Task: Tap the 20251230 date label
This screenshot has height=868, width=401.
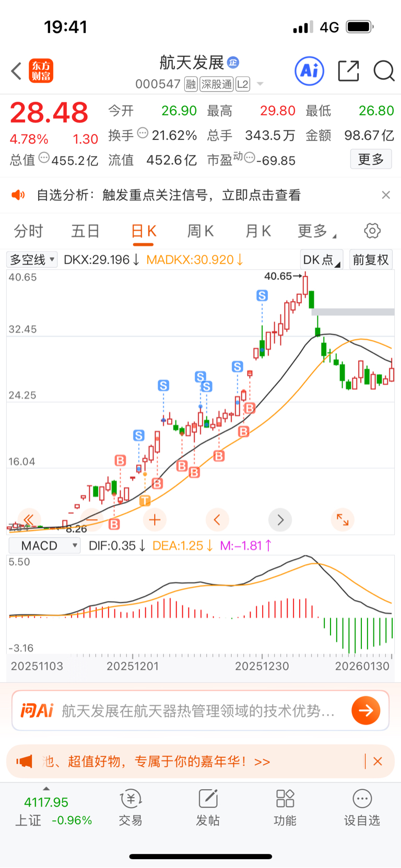Action: [x=262, y=666]
